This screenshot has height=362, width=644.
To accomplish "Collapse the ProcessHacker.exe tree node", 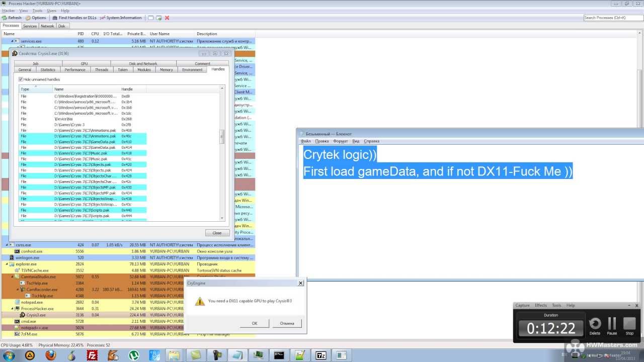I will (12, 309).
